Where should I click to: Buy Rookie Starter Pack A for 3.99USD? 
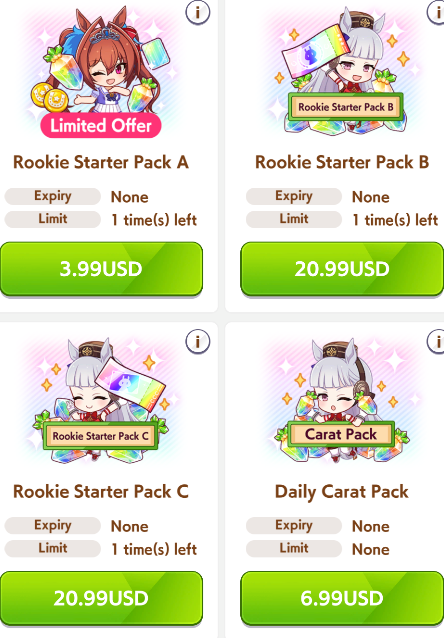pyautogui.click(x=101, y=269)
